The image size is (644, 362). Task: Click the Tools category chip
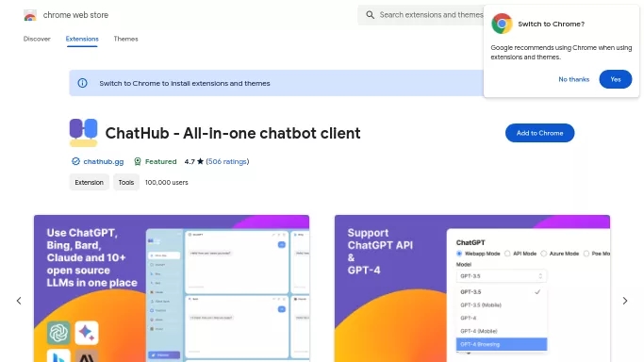coord(126,182)
